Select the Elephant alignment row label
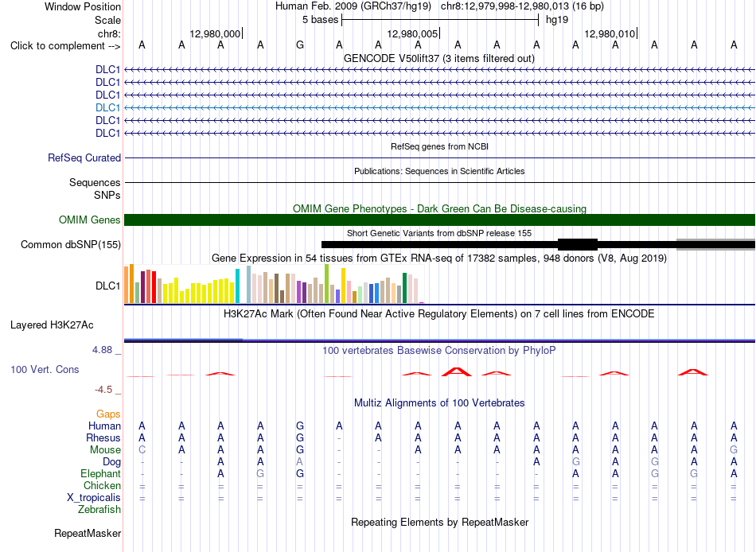 pyautogui.click(x=100, y=473)
